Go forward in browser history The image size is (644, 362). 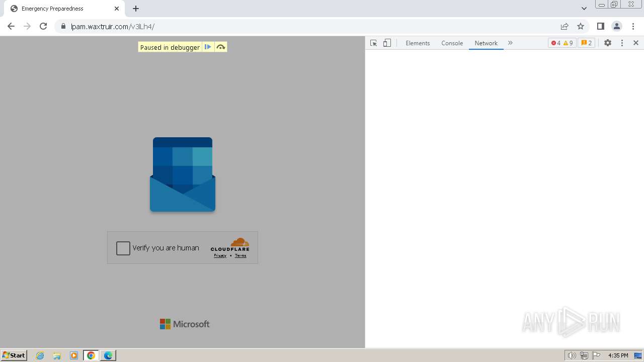pos(27,26)
